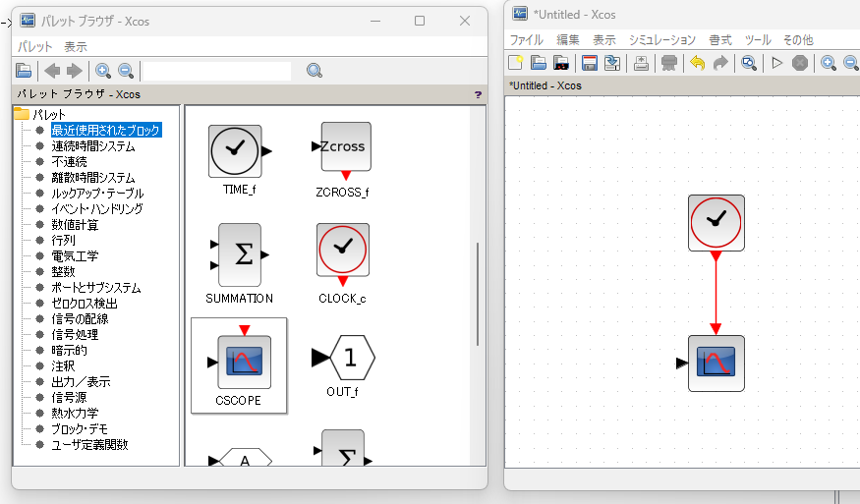Expand the パレット root folder in tree
Image resolution: width=860 pixels, height=504 pixels.
(x=21, y=114)
